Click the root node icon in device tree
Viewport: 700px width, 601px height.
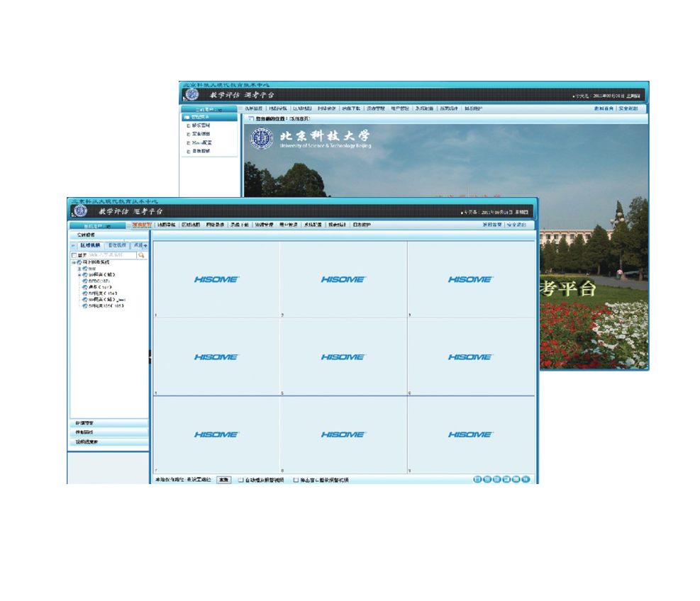pyautogui.click(x=78, y=262)
